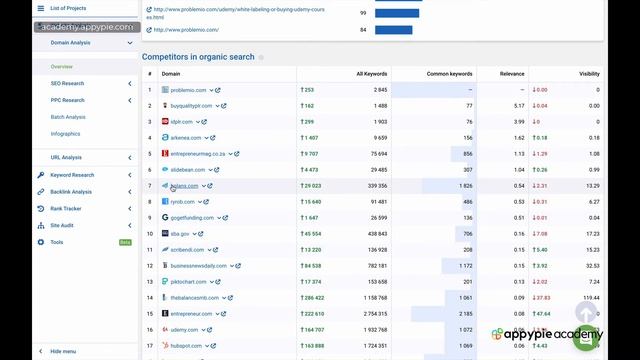Screen dimensions: 640x360
Task: Open external link icon next to bplans.com
Action: click(210, 186)
